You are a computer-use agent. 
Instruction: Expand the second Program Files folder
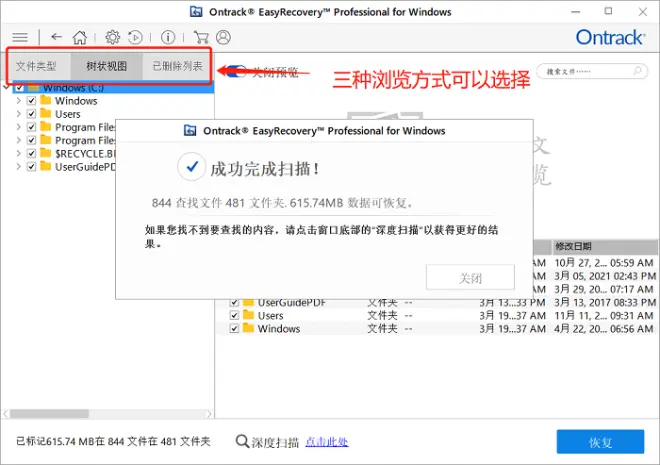pos(19,140)
